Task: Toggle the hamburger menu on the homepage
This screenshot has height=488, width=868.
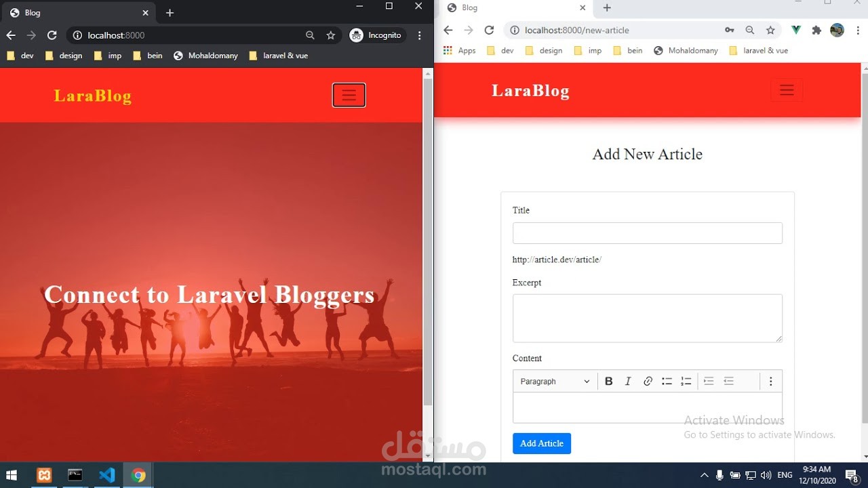Action: [x=349, y=95]
